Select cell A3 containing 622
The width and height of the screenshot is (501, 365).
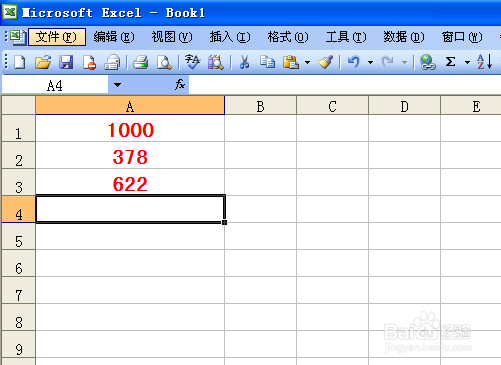[130, 182]
